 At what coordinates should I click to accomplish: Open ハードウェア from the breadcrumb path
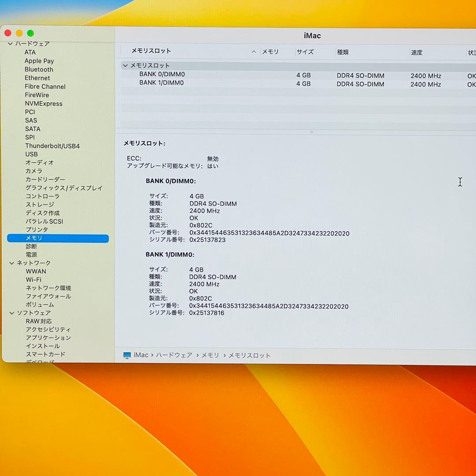[x=175, y=355]
